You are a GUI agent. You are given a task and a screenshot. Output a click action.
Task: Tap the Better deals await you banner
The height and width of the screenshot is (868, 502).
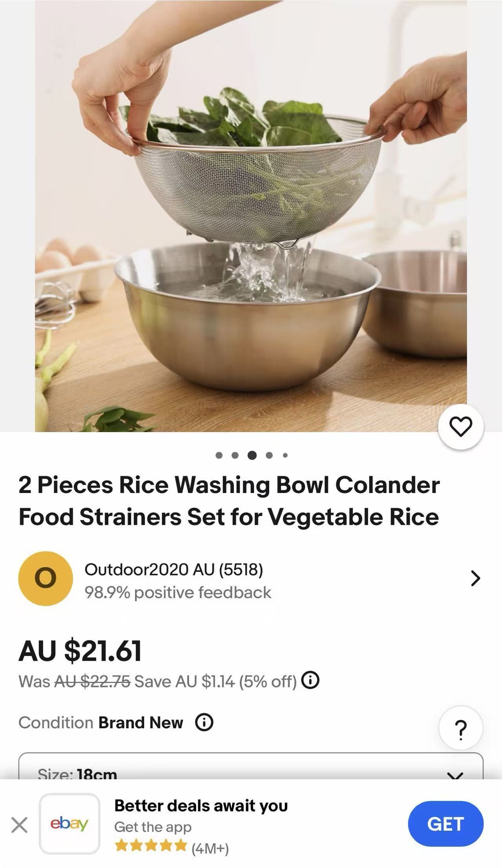pos(201,806)
